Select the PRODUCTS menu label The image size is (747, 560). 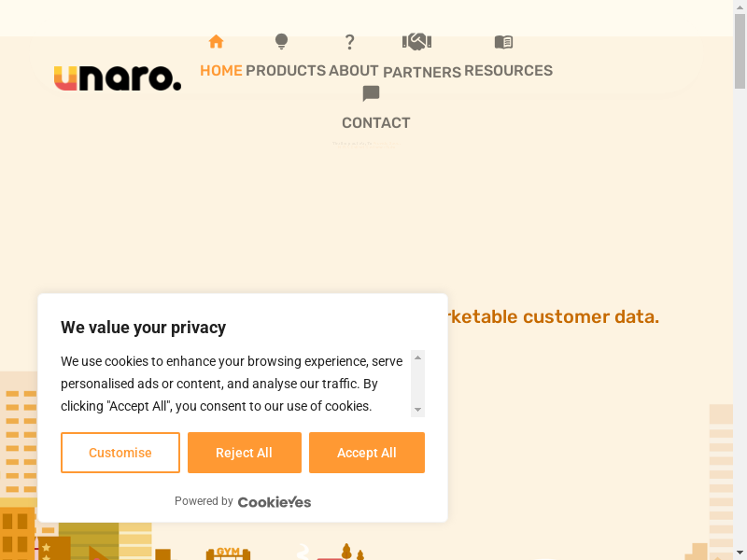pyautogui.click(x=286, y=71)
